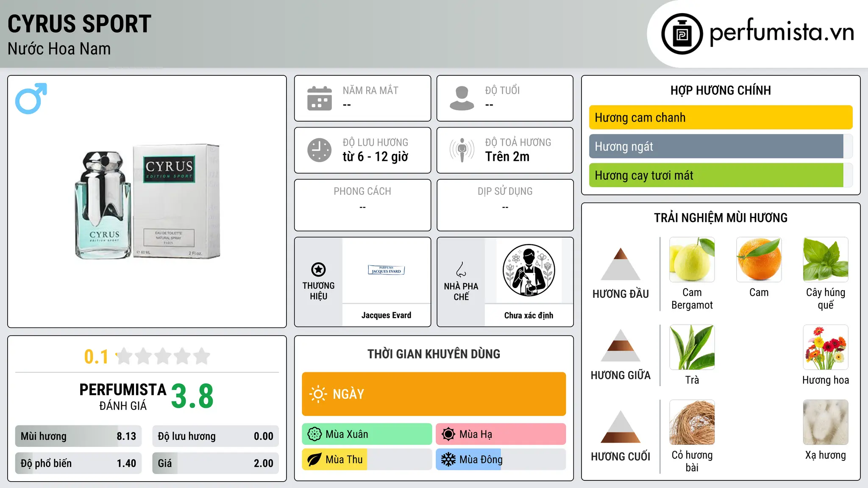Click the Hương đầu pyramid icon
Viewport: 868px width, 488px height.
621,264
